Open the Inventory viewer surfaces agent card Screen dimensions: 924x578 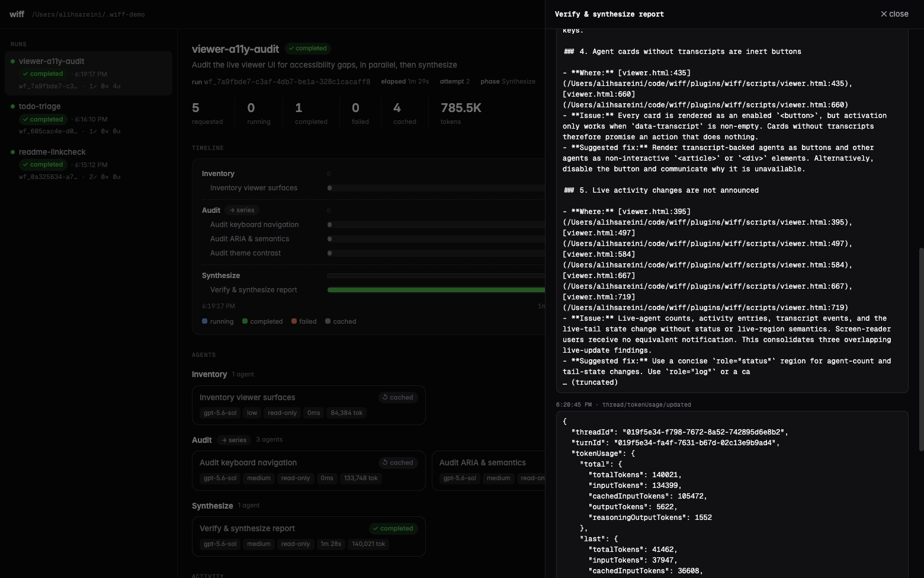click(x=309, y=405)
